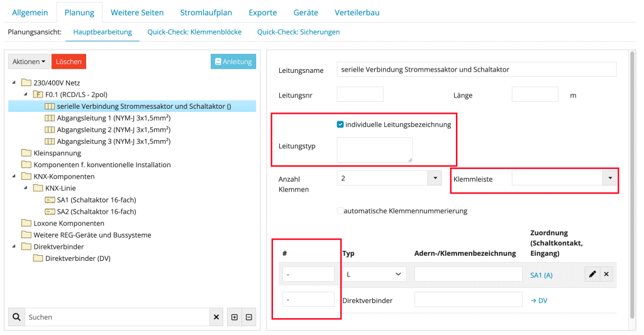Click the search magnifier icon
Viewport: 644px width, 335px height.
coord(16,317)
